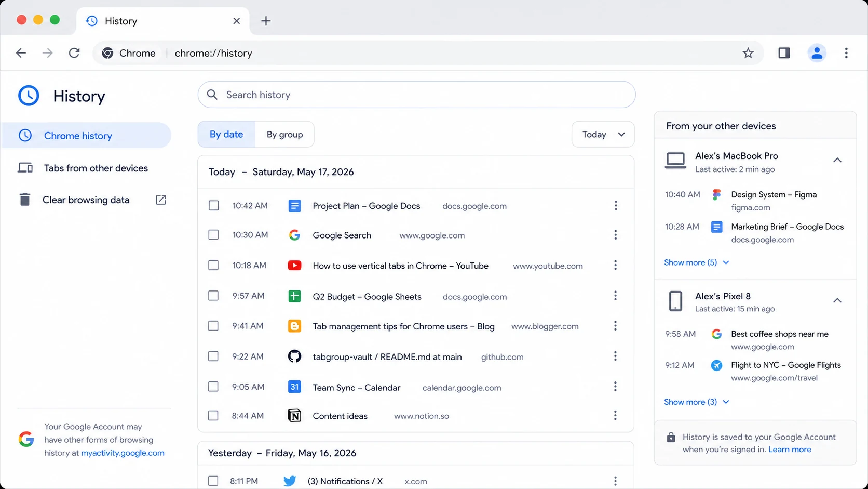Click the Google icon beside Google Search entry
Screen dimensions: 868x489
tap(294, 235)
